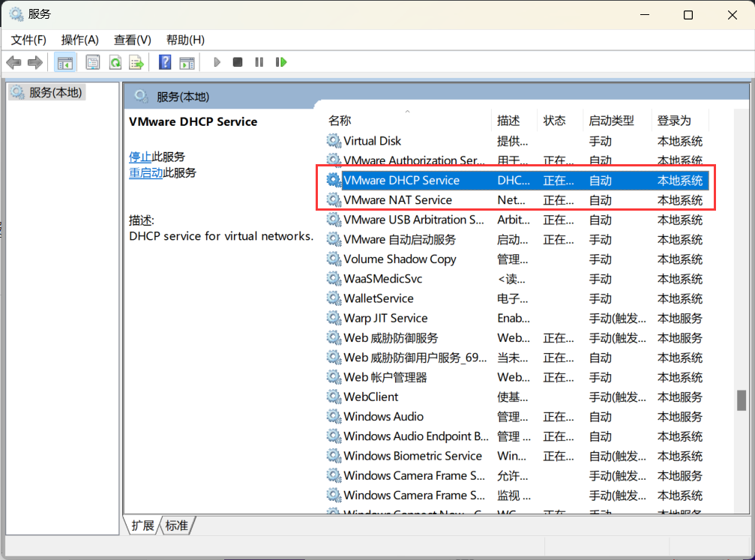755x560 pixels.
Task: Click the 停止 link to stop service
Action: [x=140, y=157]
